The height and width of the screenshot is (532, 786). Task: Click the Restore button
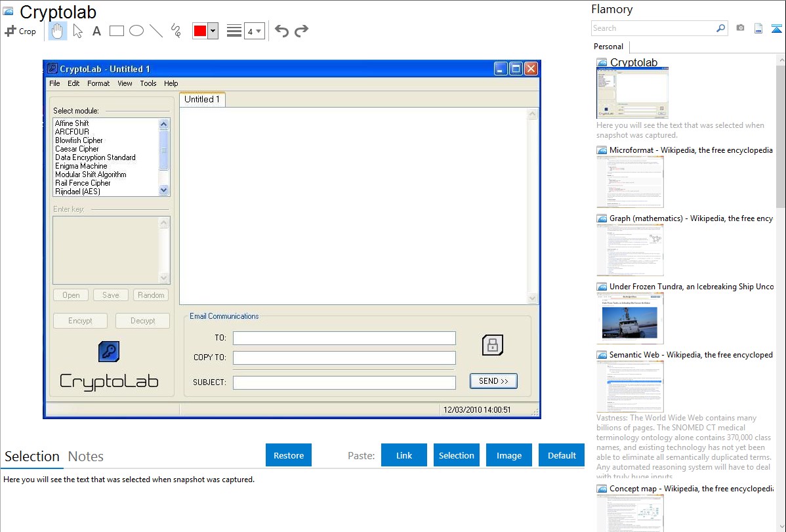click(x=289, y=455)
